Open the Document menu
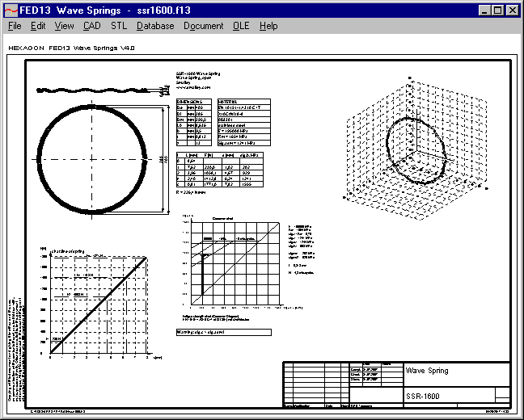This screenshot has height=420, width=524. coord(204,26)
